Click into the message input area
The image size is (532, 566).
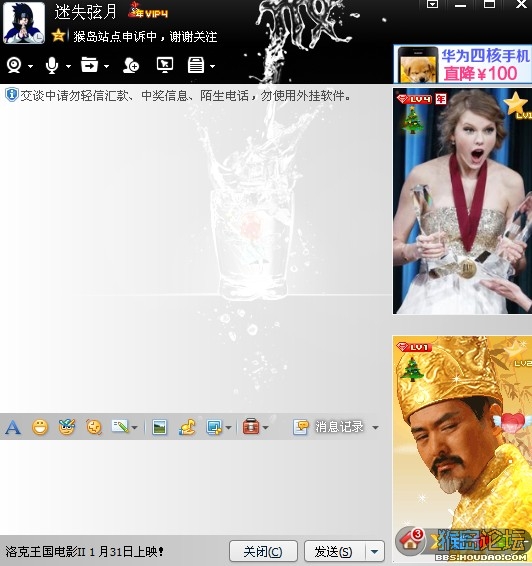click(x=195, y=487)
